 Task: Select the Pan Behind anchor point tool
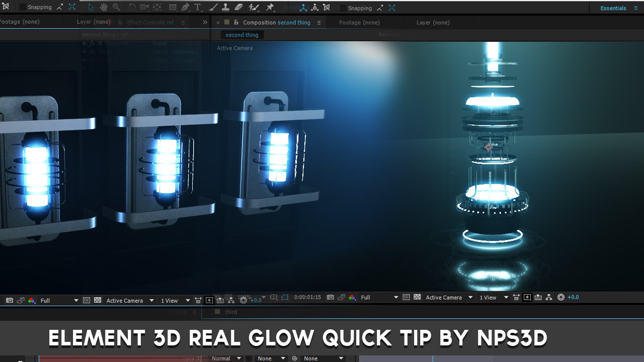coord(157,7)
